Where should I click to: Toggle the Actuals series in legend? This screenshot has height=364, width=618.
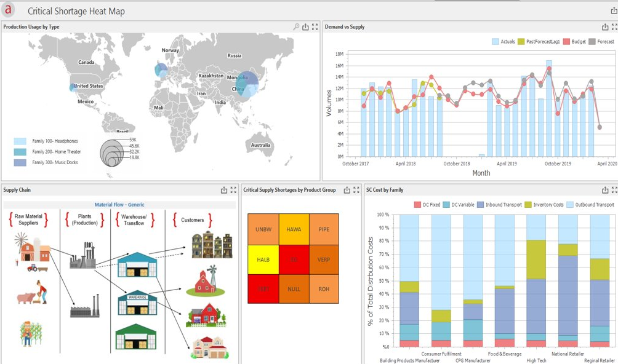(504, 42)
